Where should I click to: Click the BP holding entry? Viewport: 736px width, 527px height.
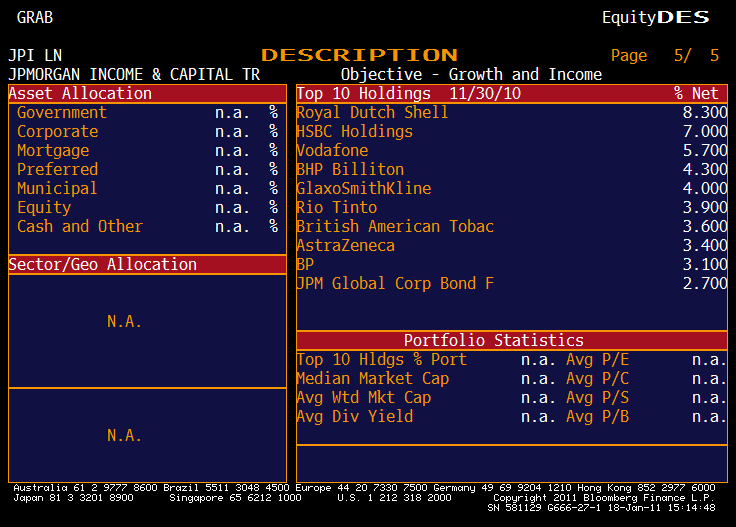click(305, 265)
